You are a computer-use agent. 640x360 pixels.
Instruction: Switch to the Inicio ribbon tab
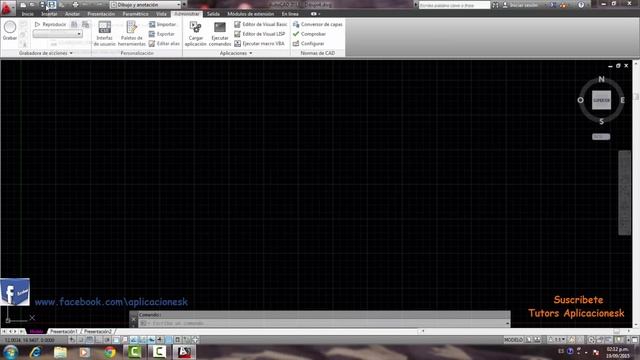(x=28, y=14)
